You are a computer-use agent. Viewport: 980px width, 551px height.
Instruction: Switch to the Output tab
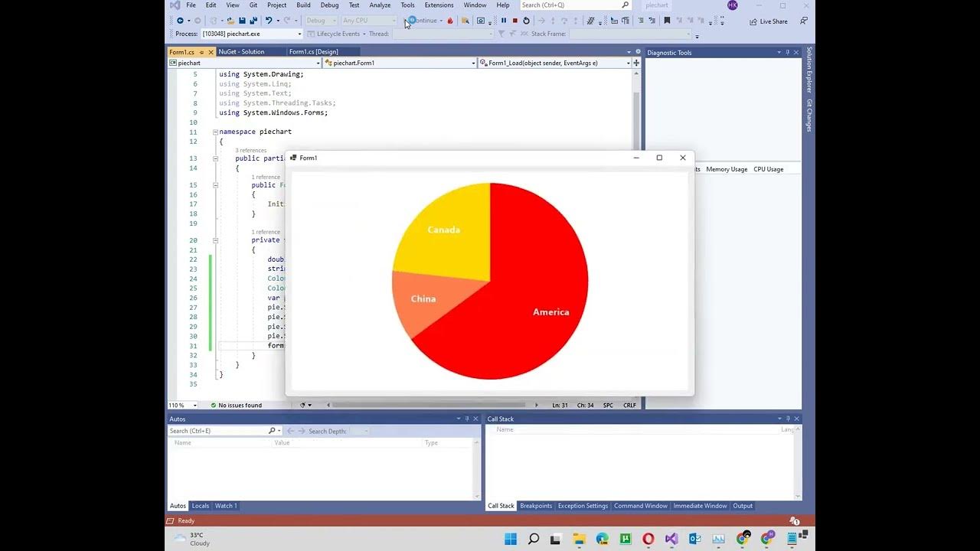click(743, 506)
